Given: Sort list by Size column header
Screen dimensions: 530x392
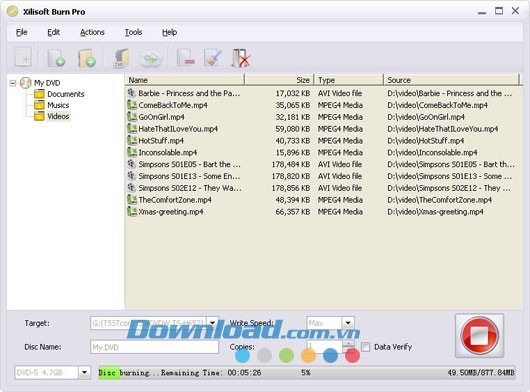Looking at the screenshot, I should point(280,80).
